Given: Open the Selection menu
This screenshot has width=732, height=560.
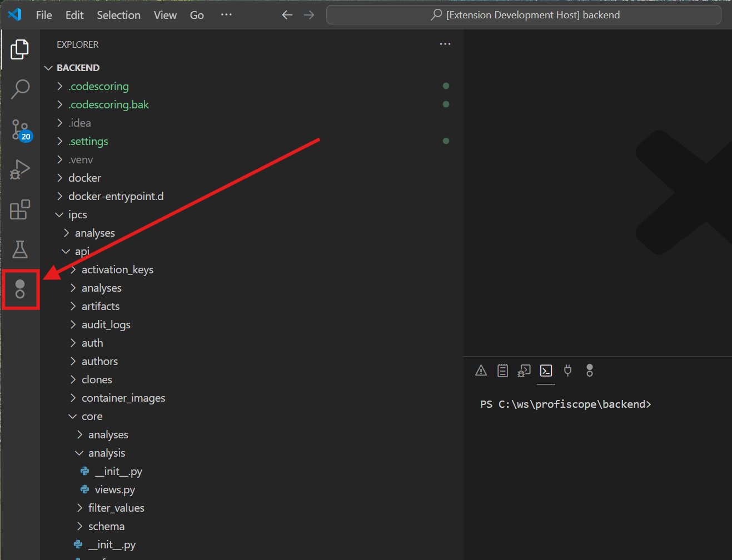Looking at the screenshot, I should pyautogui.click(x=118, y=15).
